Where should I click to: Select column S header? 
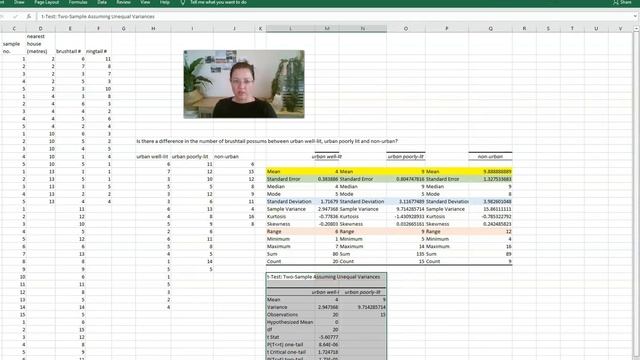[x=548, y=29]
